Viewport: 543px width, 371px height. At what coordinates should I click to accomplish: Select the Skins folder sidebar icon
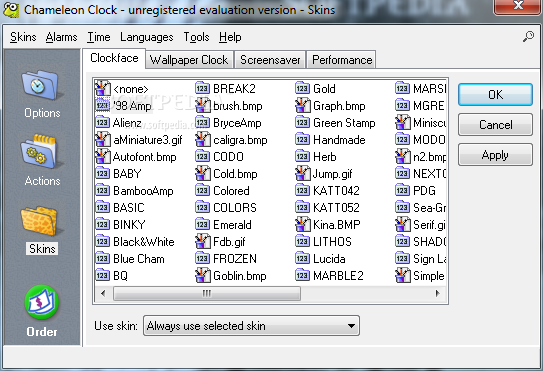point(42,222)
